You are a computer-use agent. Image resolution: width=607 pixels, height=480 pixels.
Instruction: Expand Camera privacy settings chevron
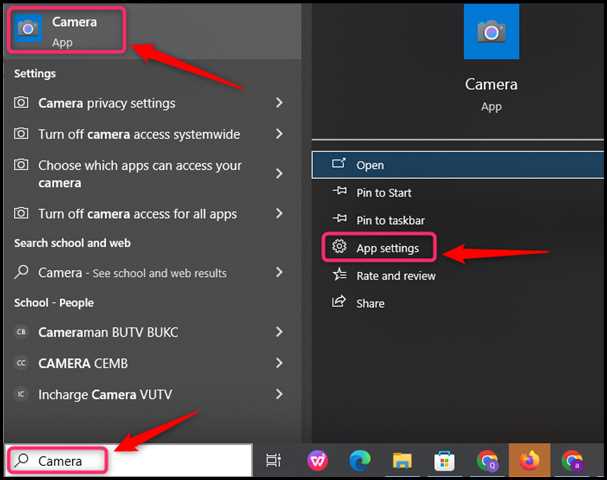(x=279, y=103)
